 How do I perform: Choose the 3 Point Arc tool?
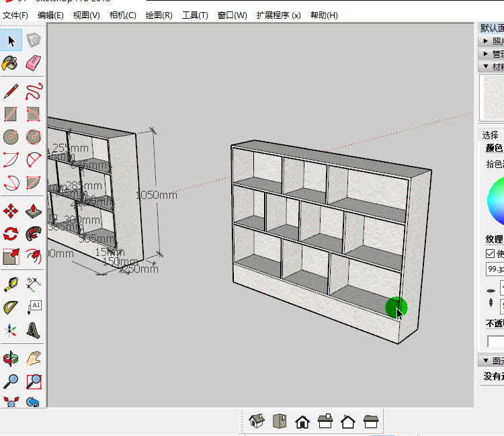point(11,183)
